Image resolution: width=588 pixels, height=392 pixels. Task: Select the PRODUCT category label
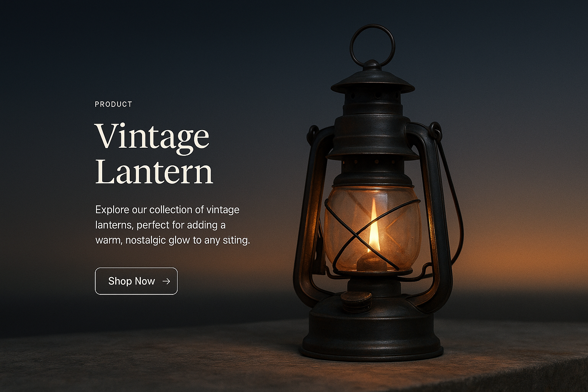click(113, 104)
